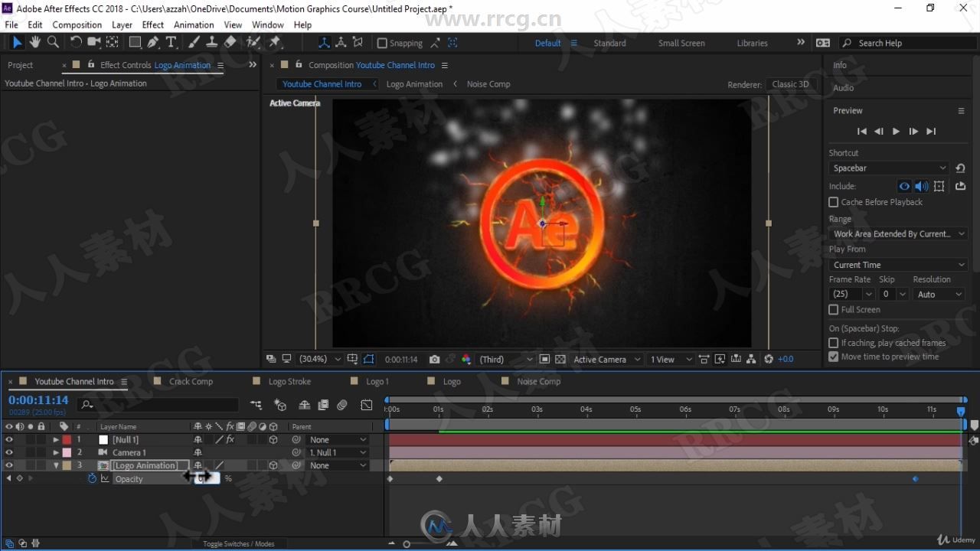
Task: Open the Animation menu
Action: click(194, 24)
